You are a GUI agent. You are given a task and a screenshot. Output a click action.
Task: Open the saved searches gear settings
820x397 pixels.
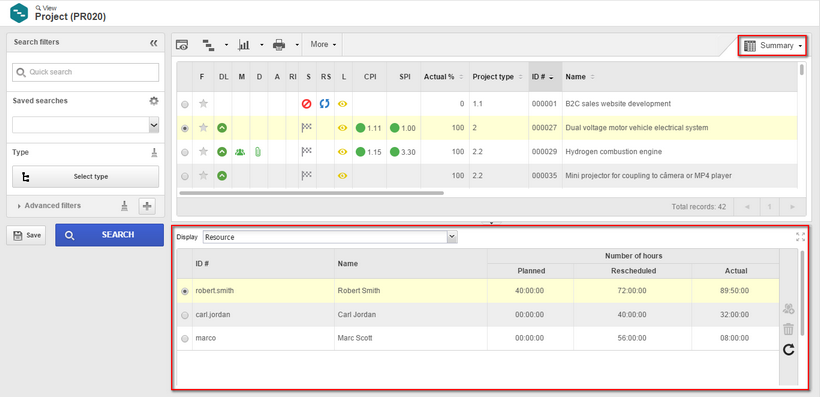[154, 101]
